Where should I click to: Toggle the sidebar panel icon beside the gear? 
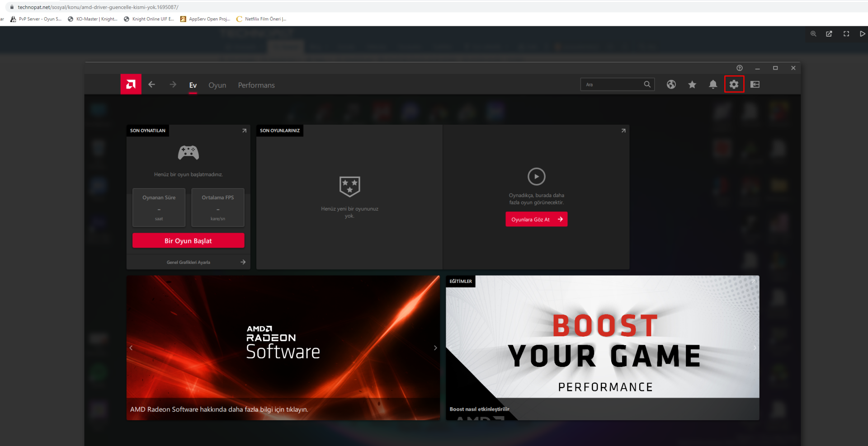(755, 85)
